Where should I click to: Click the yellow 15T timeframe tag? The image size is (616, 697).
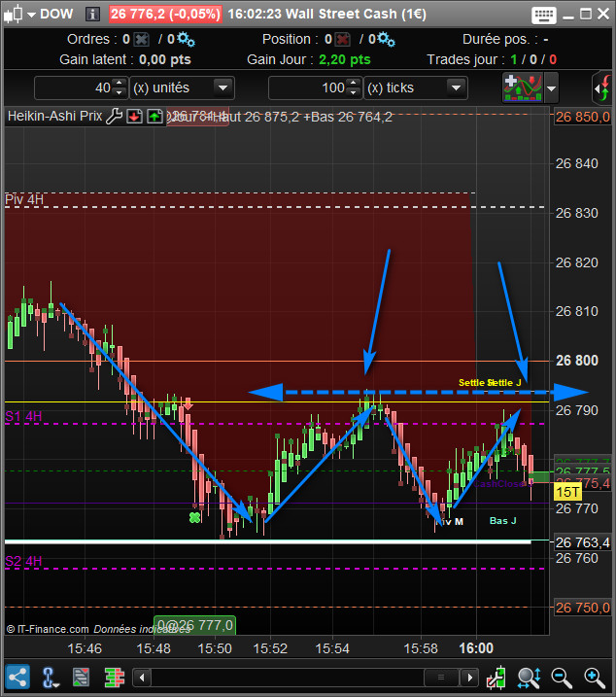point(568,492)
